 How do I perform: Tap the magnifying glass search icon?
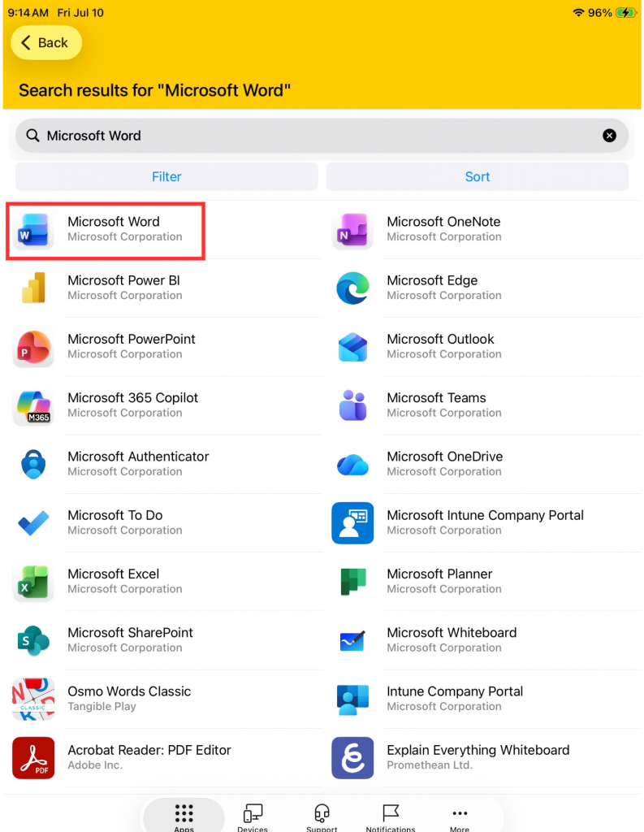[x=32, y=136]
